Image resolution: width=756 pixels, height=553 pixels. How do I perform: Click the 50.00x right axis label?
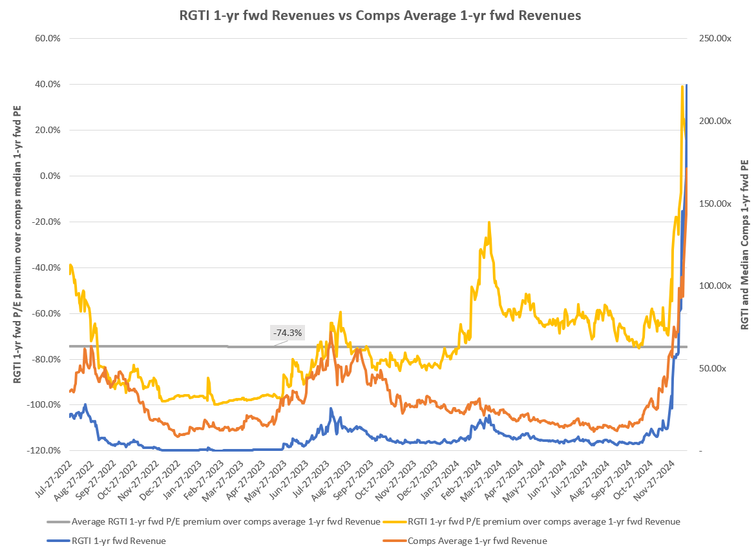[712, 368]
